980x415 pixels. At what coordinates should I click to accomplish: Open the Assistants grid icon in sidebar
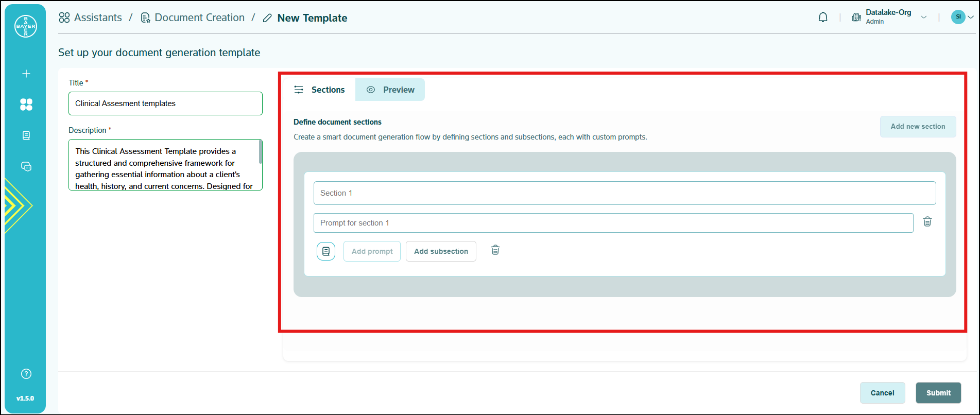(x=26, y=105)
